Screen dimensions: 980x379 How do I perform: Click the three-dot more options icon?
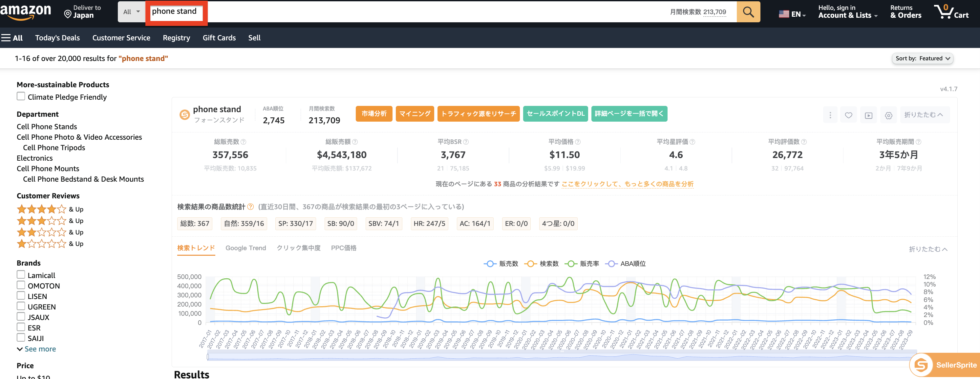pyautogui.click(x=830, y=115)
